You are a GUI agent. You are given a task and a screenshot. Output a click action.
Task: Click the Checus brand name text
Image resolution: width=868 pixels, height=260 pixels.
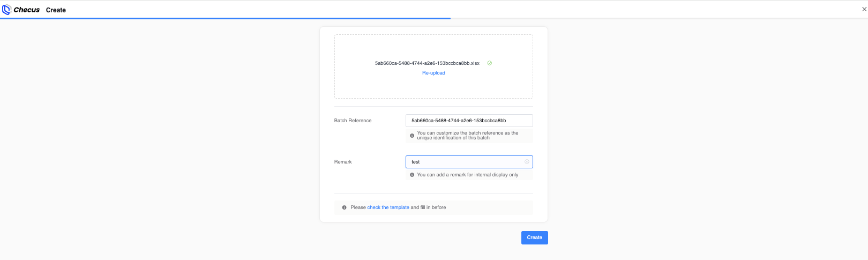click(x=27, y=10)
